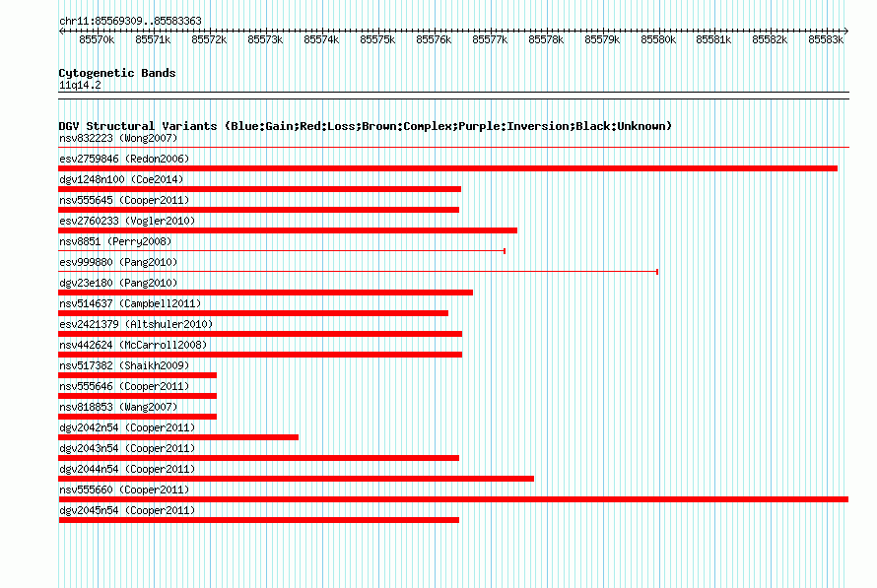Viewport: 877px width, 588px height.
Task: Open variant esv2760233 (Vogler2010) label
Action: (127, 221)
